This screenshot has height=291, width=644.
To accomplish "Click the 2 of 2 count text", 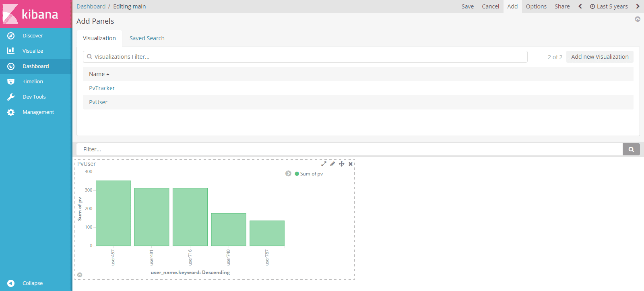I will (555, 57).
